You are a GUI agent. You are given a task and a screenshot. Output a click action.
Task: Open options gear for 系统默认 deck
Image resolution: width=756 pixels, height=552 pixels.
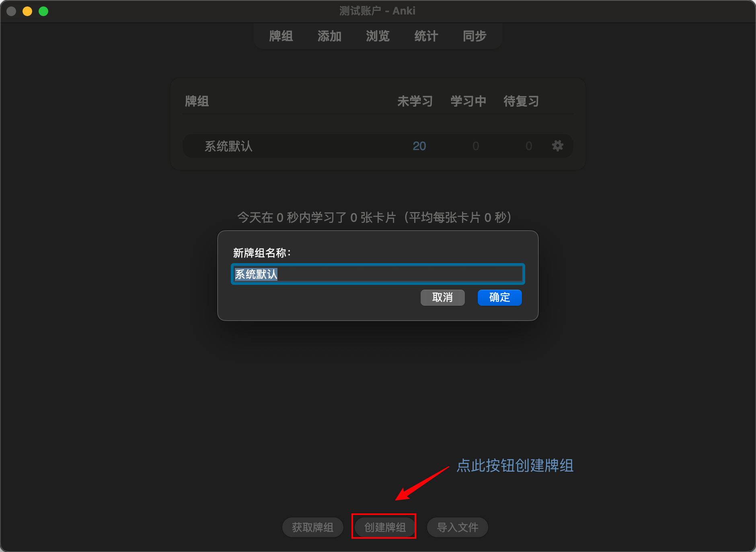click(557, 146)
